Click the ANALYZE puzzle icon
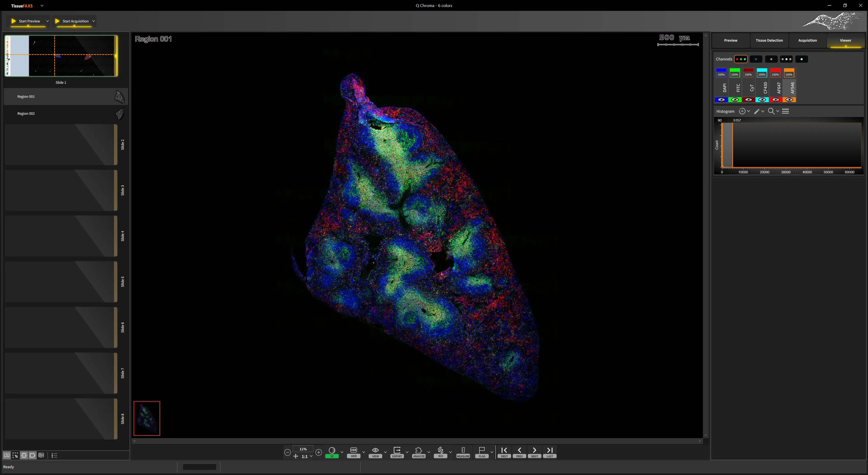 tap(418, 450)
